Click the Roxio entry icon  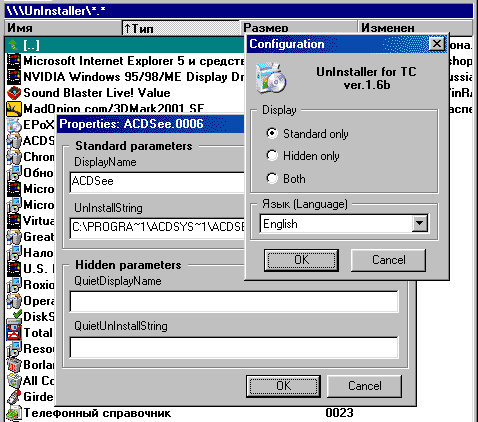pyautogui.click(x=14, y=285)
